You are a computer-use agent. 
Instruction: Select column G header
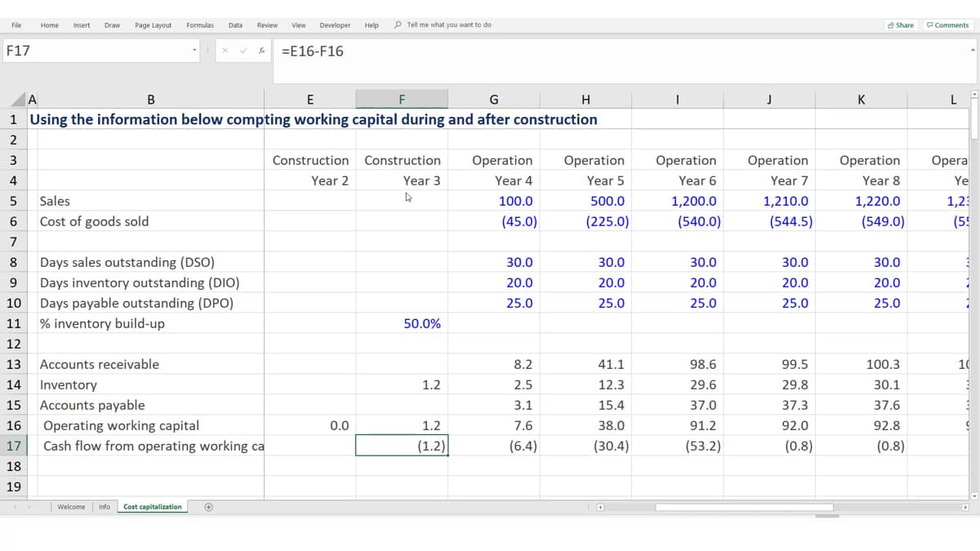point(493,100)
